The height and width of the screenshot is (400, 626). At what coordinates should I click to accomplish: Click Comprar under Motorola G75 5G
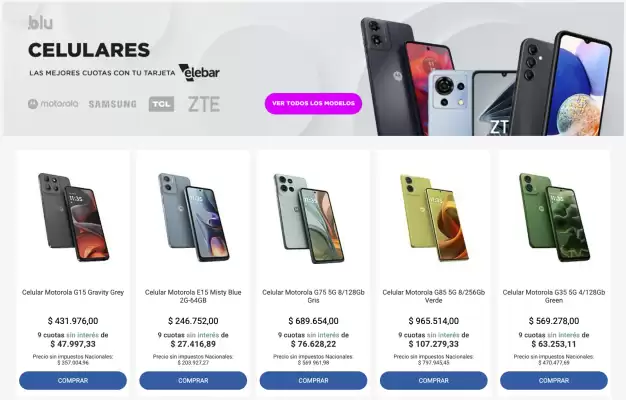(x=313, y=380)
